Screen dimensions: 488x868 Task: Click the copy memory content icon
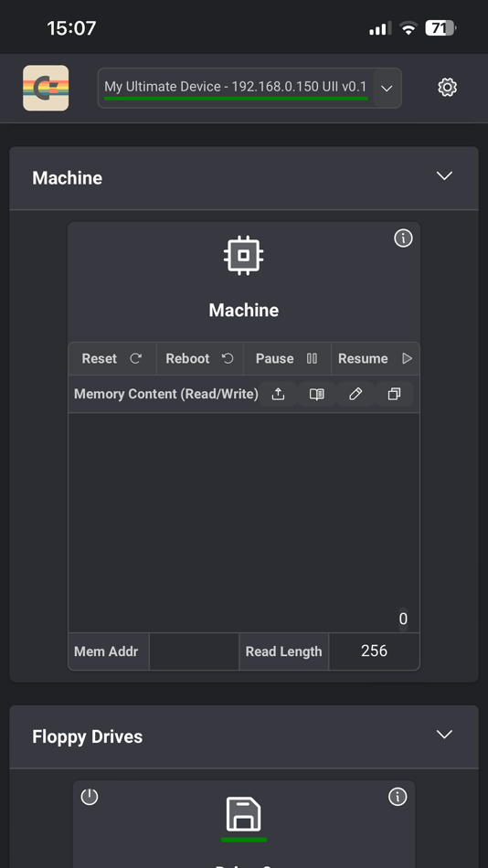click(x=394, y=394)
